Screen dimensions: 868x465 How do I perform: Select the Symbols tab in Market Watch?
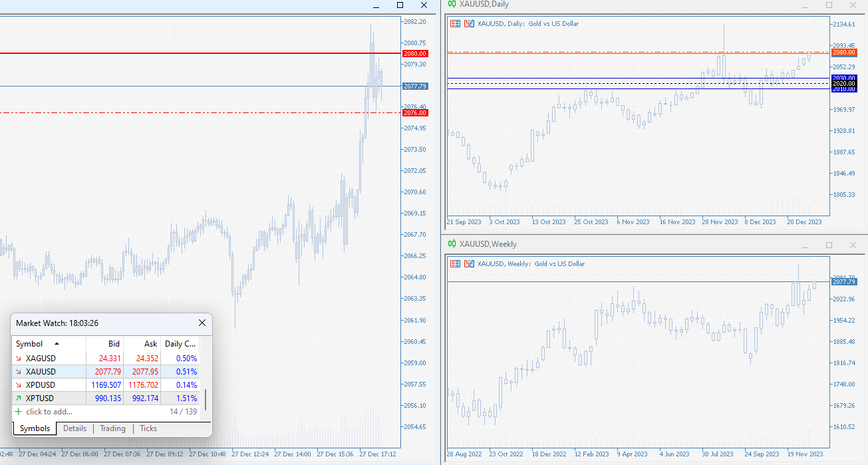[x=35, y=428]
